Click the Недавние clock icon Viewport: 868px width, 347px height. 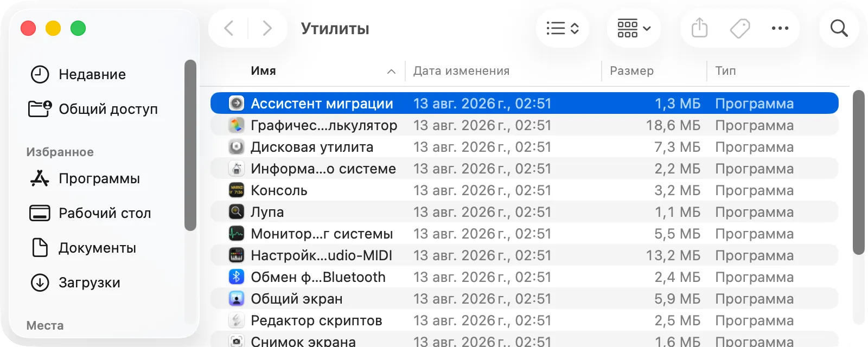pos(40,74)
